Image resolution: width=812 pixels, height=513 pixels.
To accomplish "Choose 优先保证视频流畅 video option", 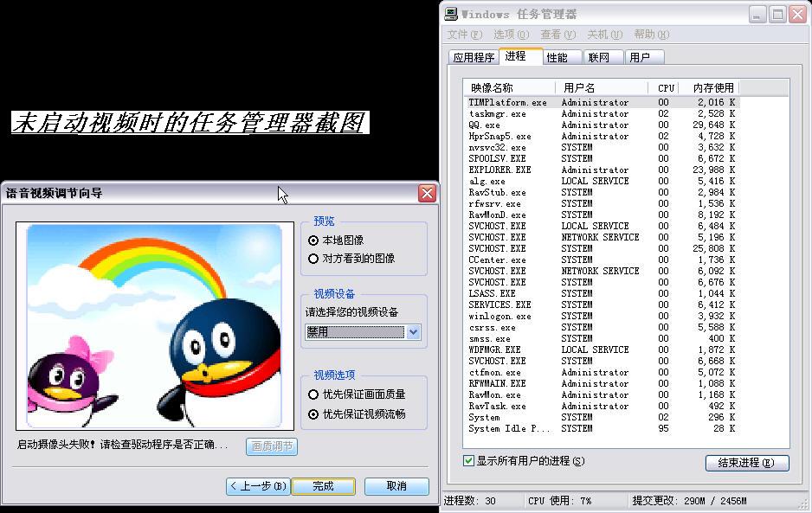I will pos(313,414).
